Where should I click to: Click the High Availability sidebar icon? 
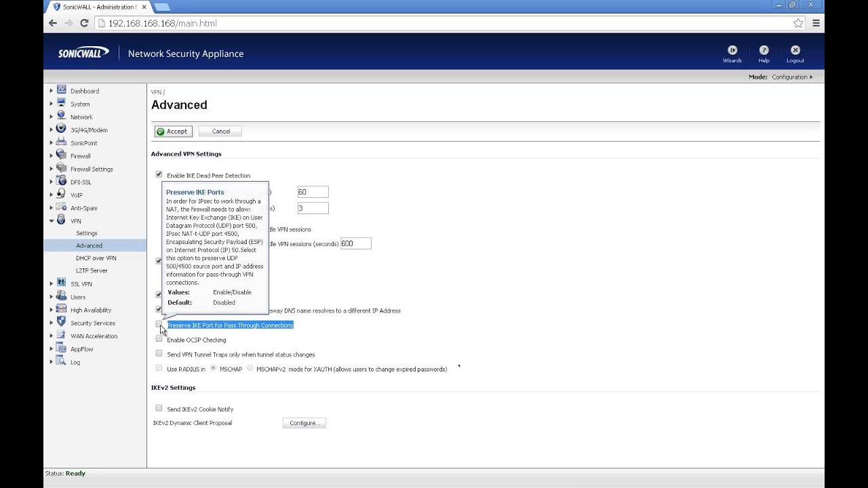point(62,309)
